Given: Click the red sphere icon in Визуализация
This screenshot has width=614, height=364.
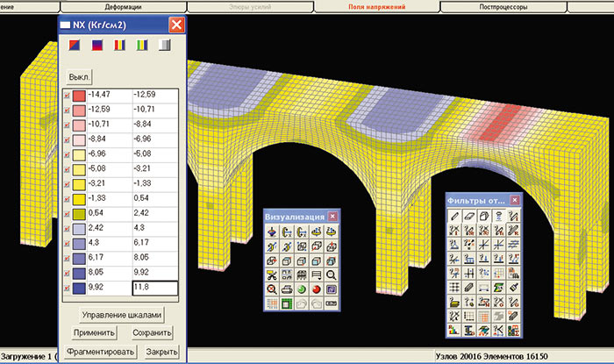Looking at the screenshot, I should pyautogui.click(x=316, y=289).
